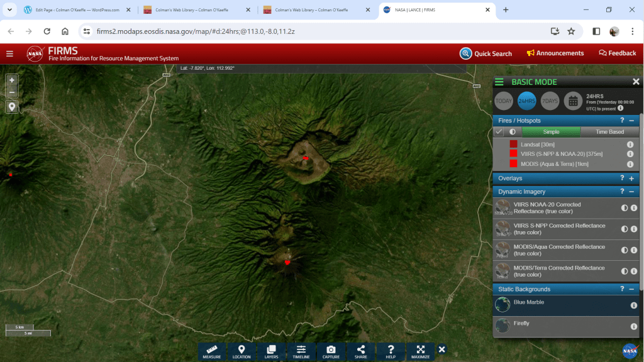Open the hamburger menu next to NASA logo
The image size is (644, 362).
click(9, 53)
